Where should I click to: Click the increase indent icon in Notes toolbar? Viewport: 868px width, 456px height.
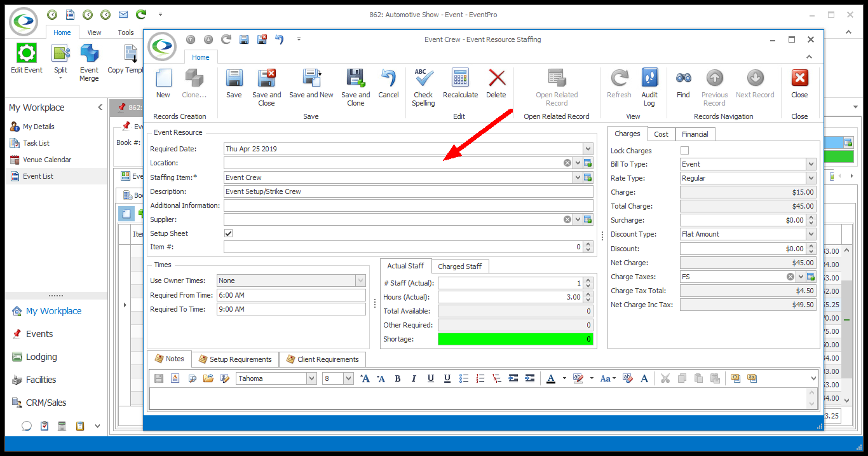tap(530, 378)
